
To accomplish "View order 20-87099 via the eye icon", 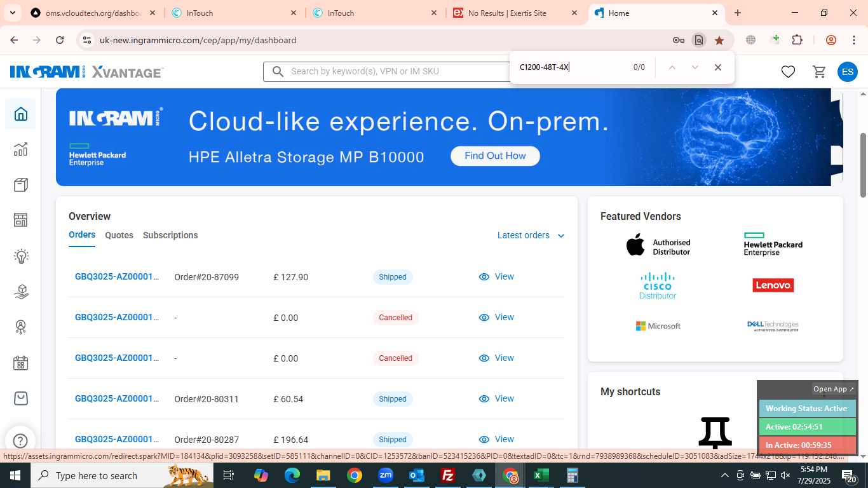I will [x=484, y=277].
